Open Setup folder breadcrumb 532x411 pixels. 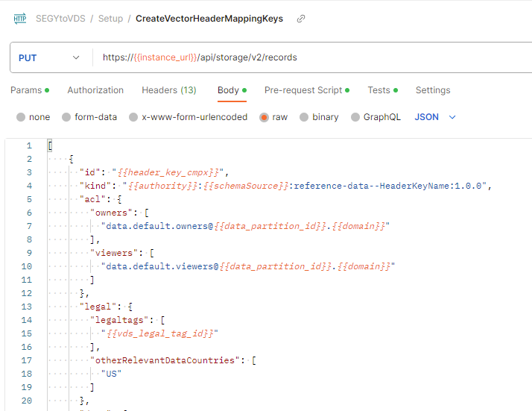(x=110, y=19)
